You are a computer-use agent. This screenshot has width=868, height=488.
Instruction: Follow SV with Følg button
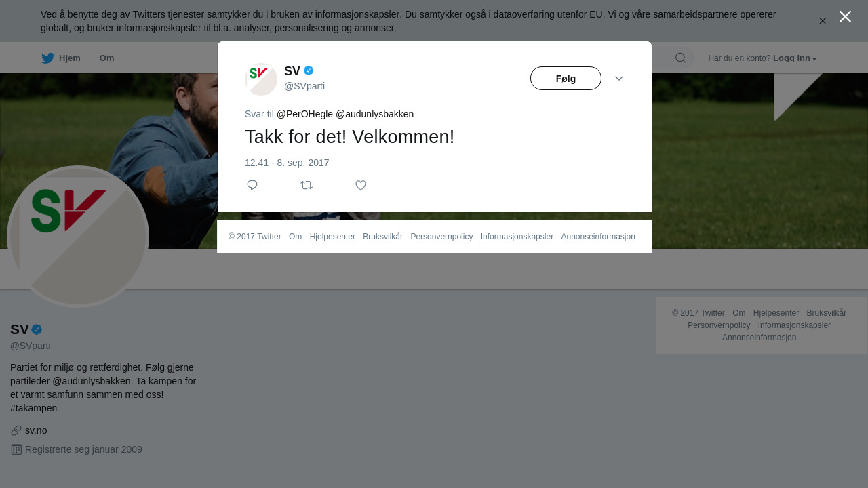[566, 79]
